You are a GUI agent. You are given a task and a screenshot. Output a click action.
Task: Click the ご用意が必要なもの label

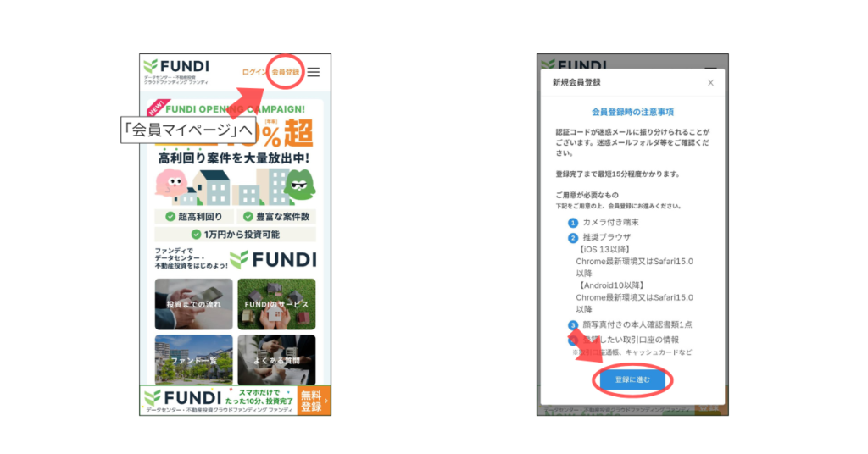[587, 195]
